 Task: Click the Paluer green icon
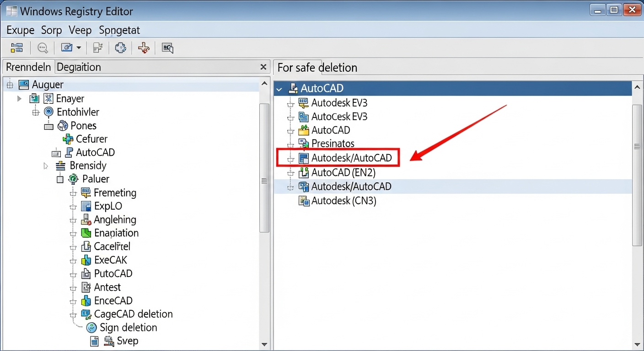(x=73, y=179)
